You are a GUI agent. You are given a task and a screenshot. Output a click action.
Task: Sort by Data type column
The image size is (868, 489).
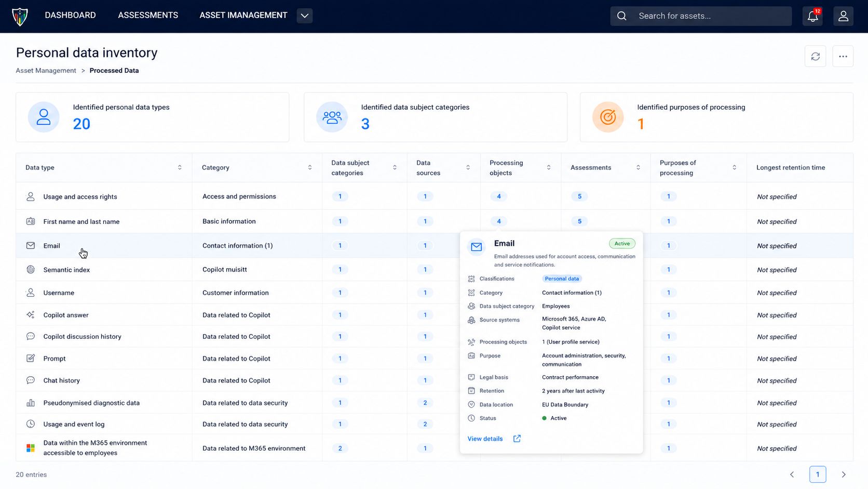(180, 167)
